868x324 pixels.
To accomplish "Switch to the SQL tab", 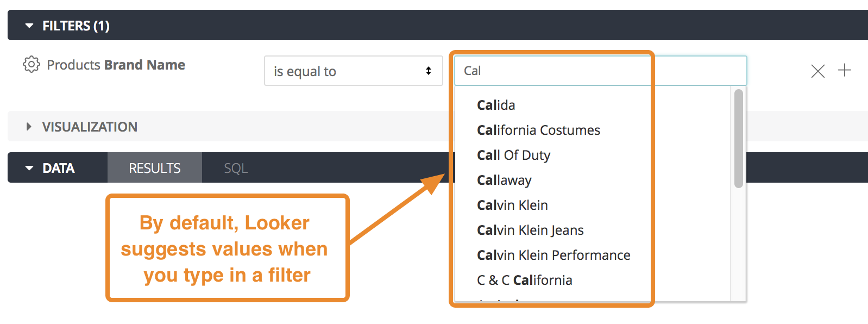I will click(x=235, y=168).
